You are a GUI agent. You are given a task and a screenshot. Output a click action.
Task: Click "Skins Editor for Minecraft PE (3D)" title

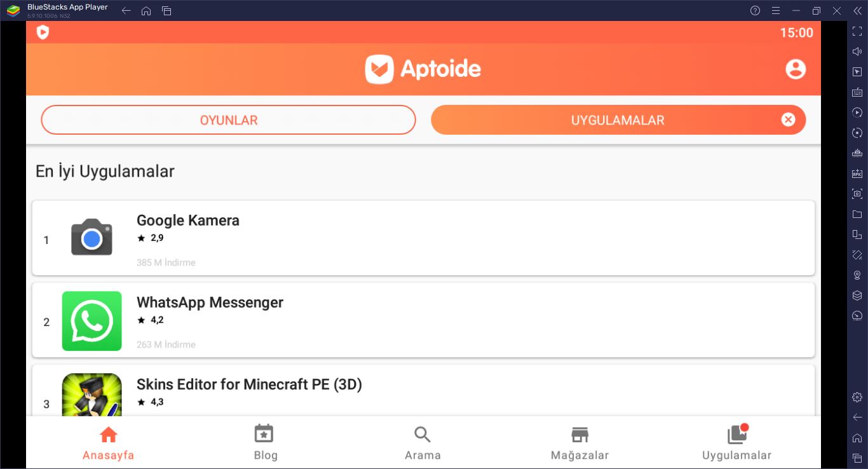tap(249, 384)
